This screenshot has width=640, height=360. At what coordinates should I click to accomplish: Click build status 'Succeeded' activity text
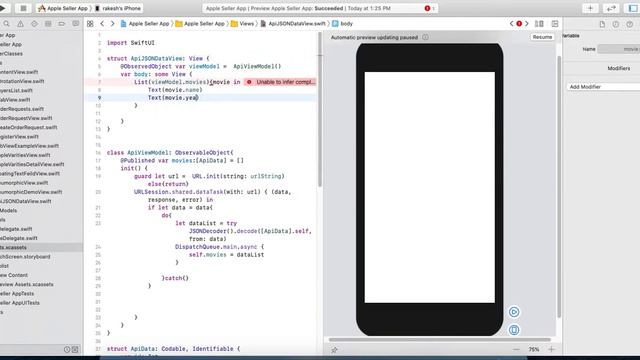pyautogui.click(x=329, y=8)
